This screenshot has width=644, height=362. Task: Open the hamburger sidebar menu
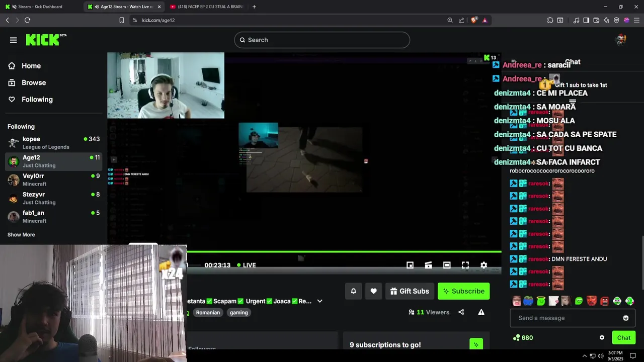tap(14, 40)
